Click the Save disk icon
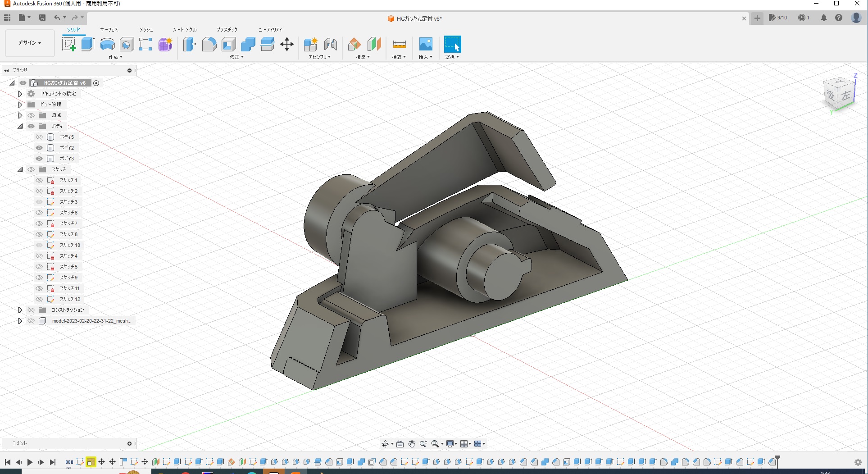 (42, 18)
